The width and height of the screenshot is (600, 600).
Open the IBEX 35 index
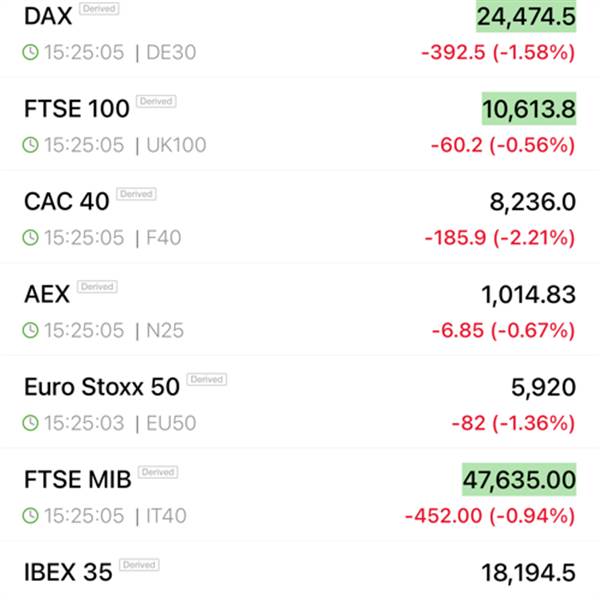(x=66, y=572)
